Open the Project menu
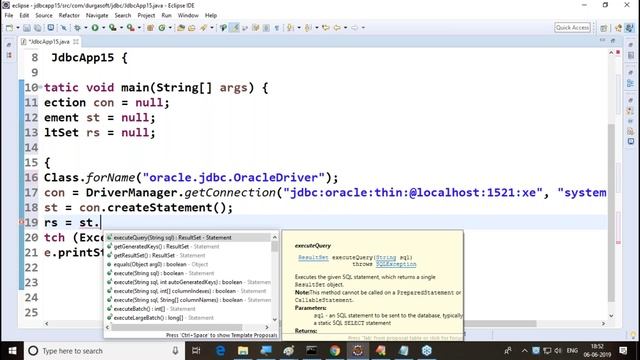 (x=146, y=15)
